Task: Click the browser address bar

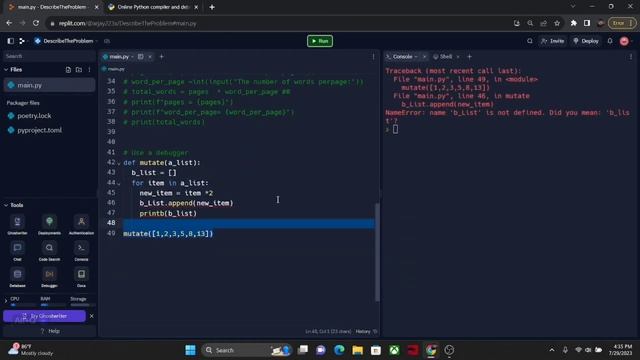Action: pyautogui.click(x=278, y=23)
